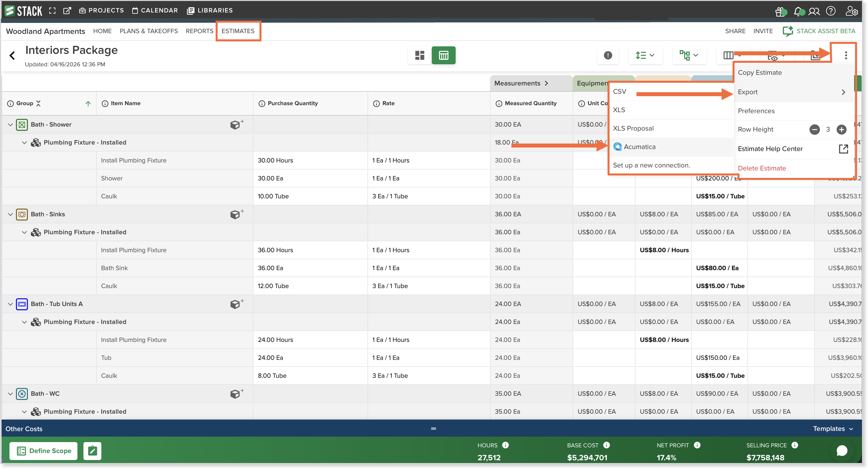Image resolution: width=868 pixels, height=469 pixels.
Task: Open the row sorting dropdown in toolbar
Action: [645, 55]
